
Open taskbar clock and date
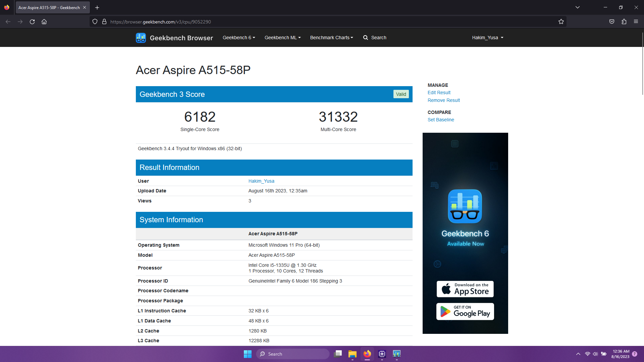[620, 354]
